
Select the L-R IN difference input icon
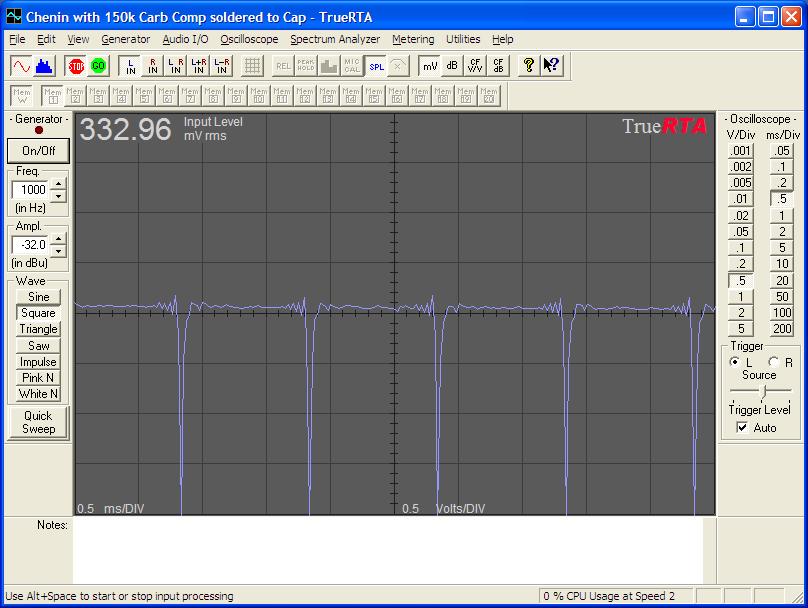pos(221,66)
